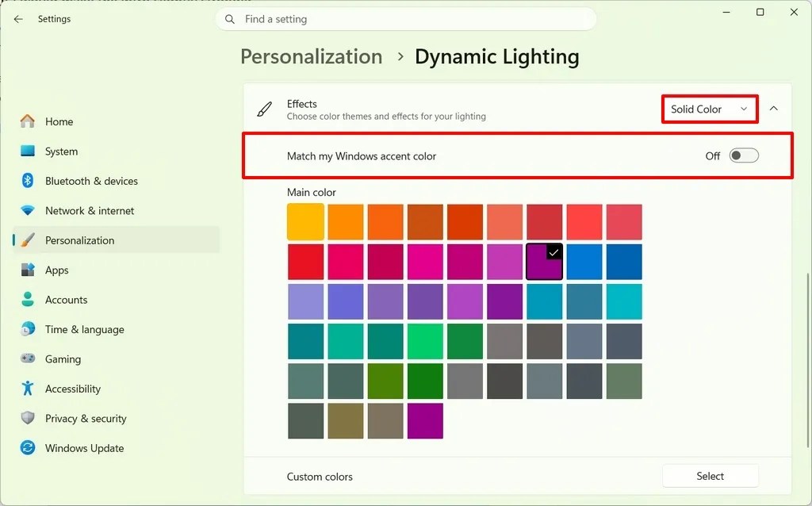Screen dimensions: 812x506
Task: Click the Main color label
Action: (x=311, y=192)
